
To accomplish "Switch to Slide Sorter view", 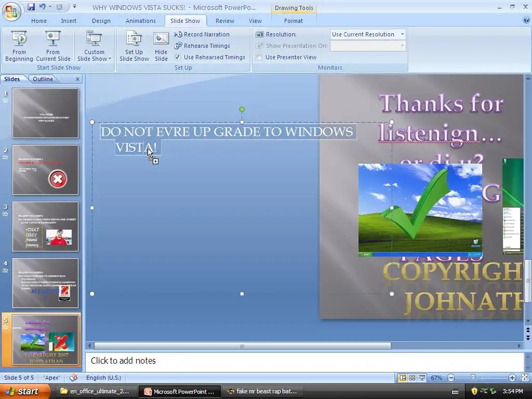I will [x=412, y=378].
